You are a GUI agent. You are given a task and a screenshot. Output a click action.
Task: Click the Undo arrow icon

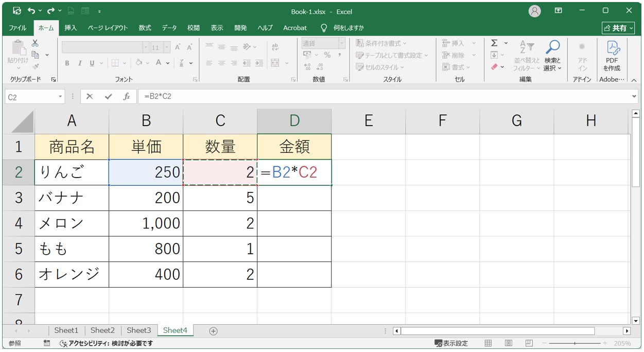coord(31,10)
